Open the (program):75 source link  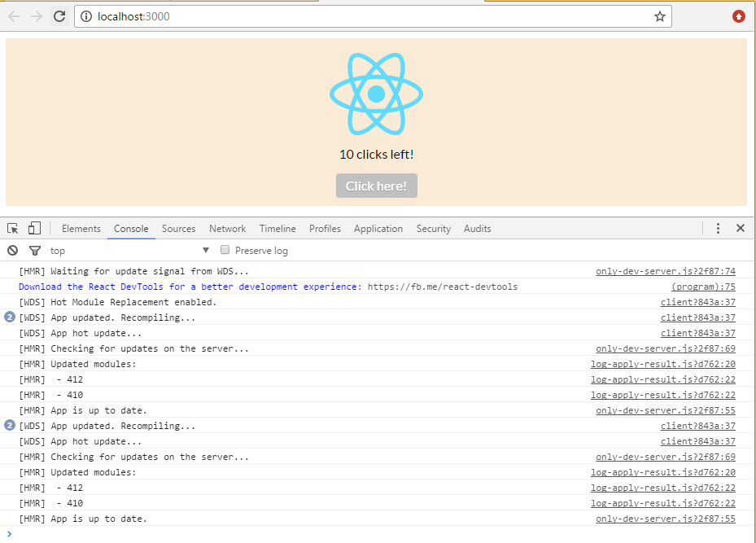(703, 287)
